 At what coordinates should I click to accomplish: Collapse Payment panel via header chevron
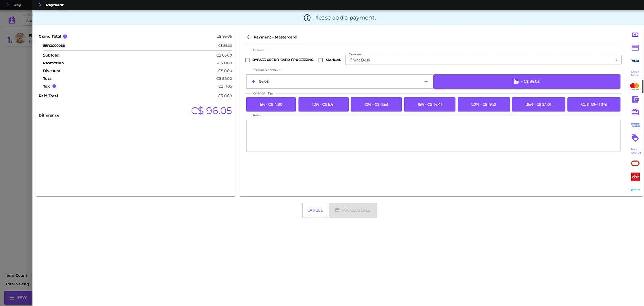point(40,5)
